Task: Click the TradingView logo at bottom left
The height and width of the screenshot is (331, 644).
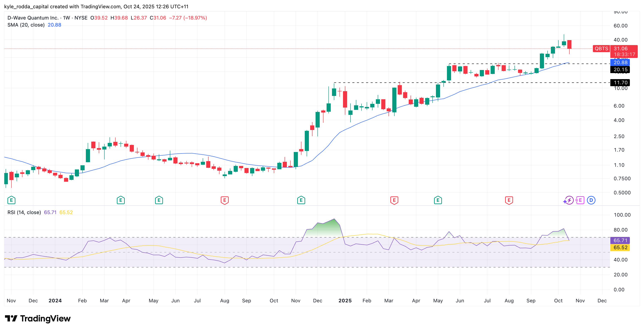Action: click(38, 318)
